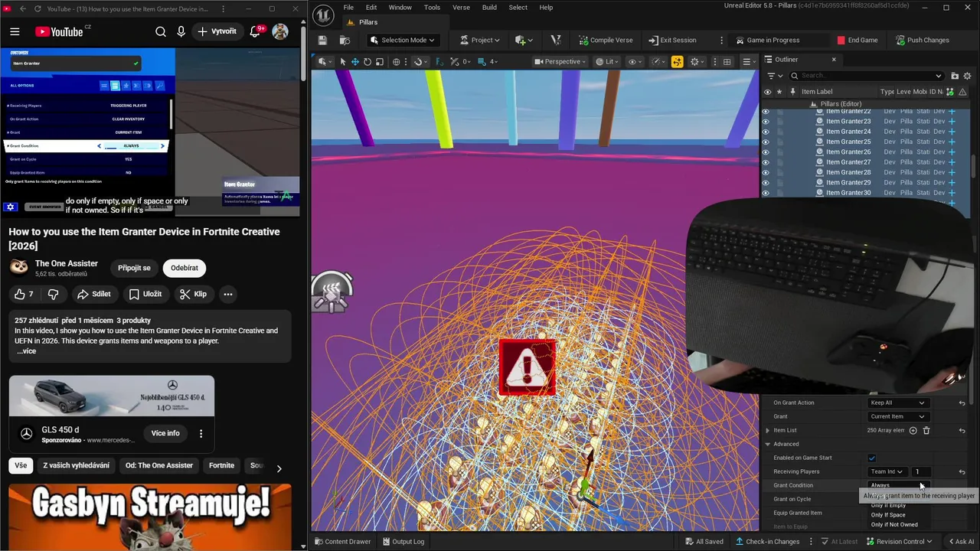This screenshot has height=551, width=980.
Task: Click the Outliner pin column header
Action: pos(792,92)
